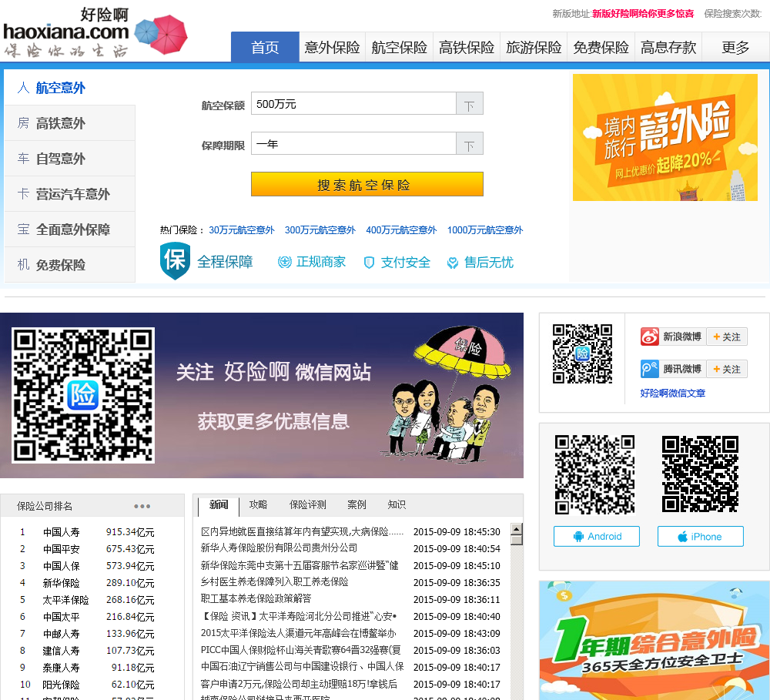Image resolution: width=770 pixels, height=700 pixels.
Task: Click the Android download button
Action: [x=597, y=537]
